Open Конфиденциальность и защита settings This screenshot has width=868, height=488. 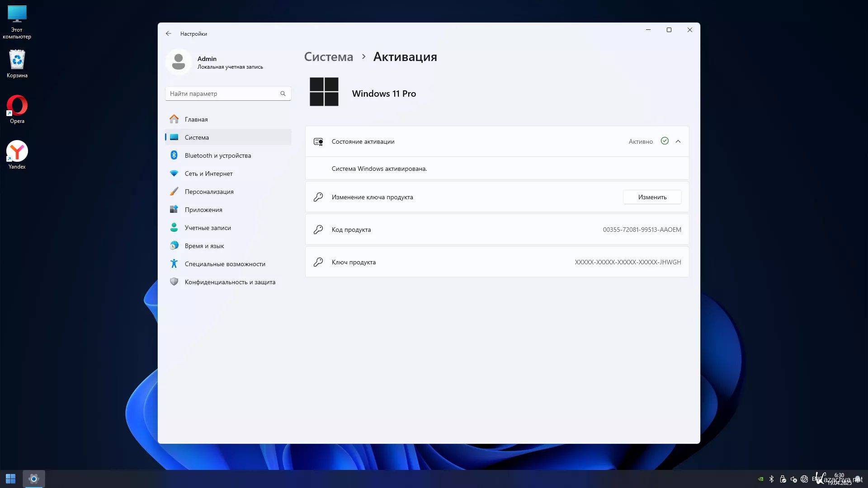[x=230, y=282]
